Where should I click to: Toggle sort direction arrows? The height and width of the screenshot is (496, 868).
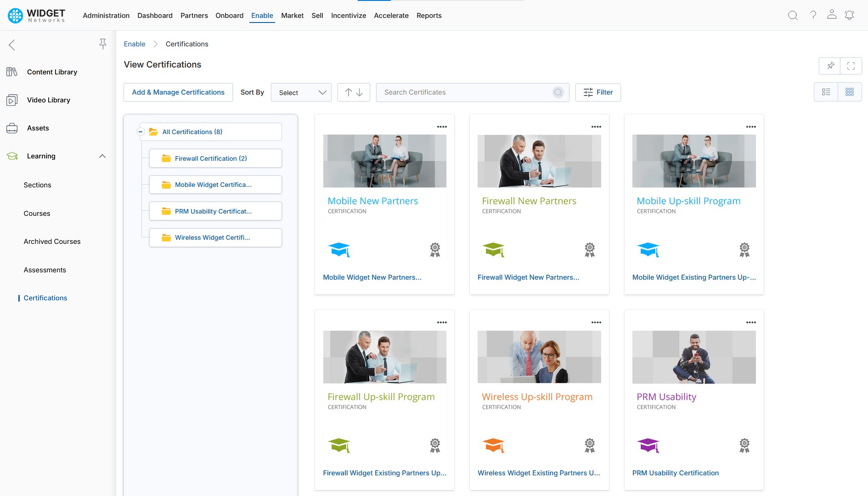pyautogui.click(x=354, y=92)
